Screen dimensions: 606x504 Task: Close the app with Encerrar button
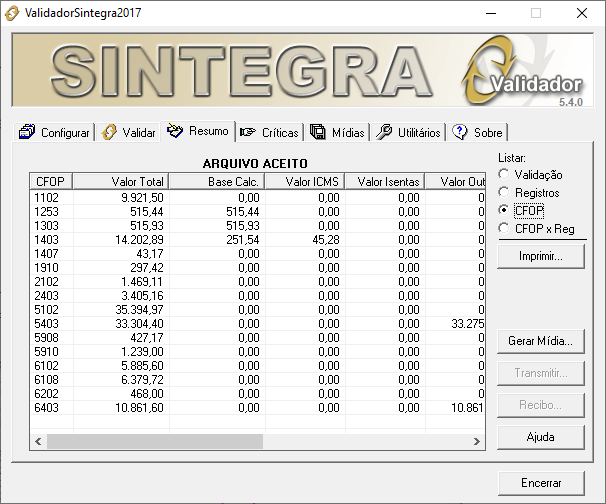click(541, 482)
